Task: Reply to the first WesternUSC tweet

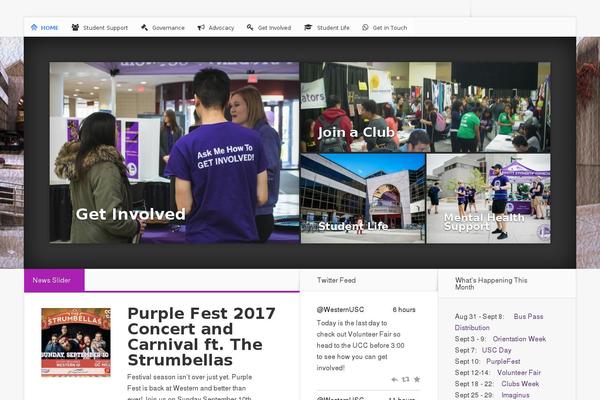Action: point(395,379)
